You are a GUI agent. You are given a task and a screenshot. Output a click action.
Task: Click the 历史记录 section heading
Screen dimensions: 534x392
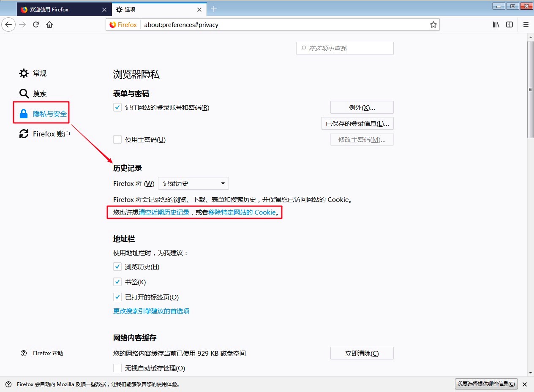coord(128,168)
